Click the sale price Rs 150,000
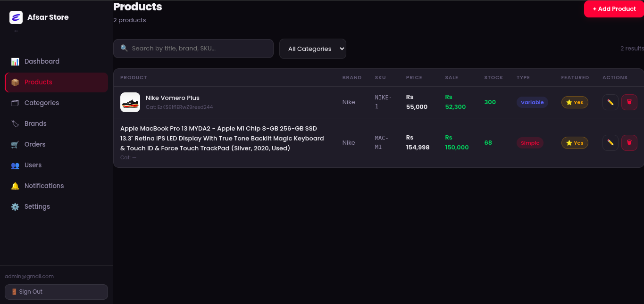This screenshot has width=644, height=304. pyautogui.click(x=457, y=143)
